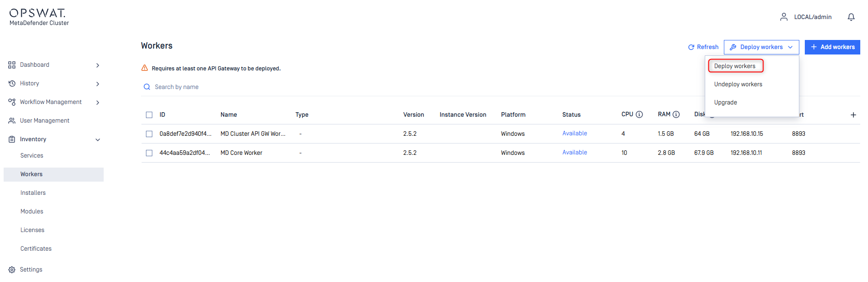The image size is (868, 282).
Task: Choose Undeploy workers from the menu
Action: tap(738, 84)
